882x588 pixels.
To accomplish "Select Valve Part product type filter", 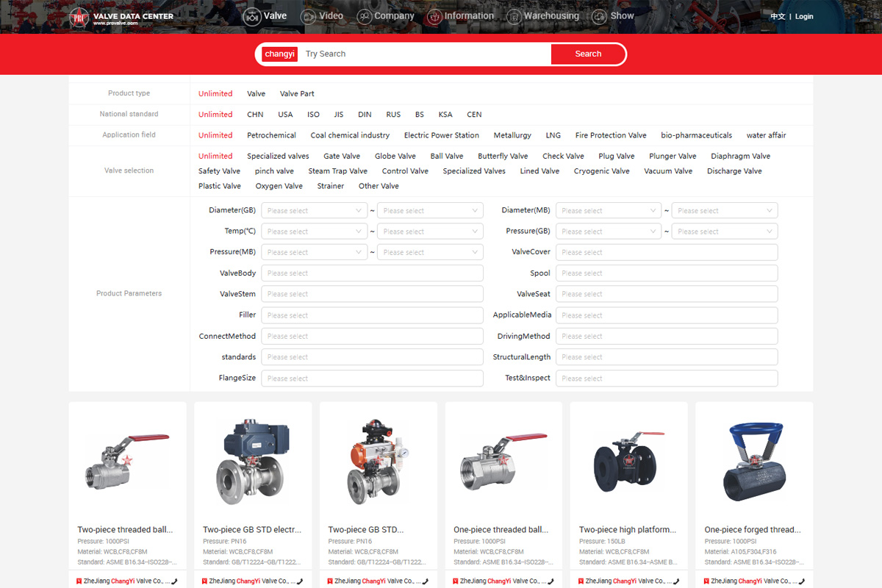I will (297, 94).
